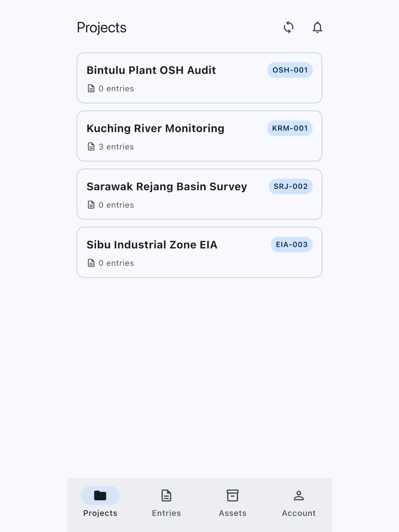Open Kuching River Monitoring project
This screenshot has height=532, width=399.
click(x=199, y=136)
